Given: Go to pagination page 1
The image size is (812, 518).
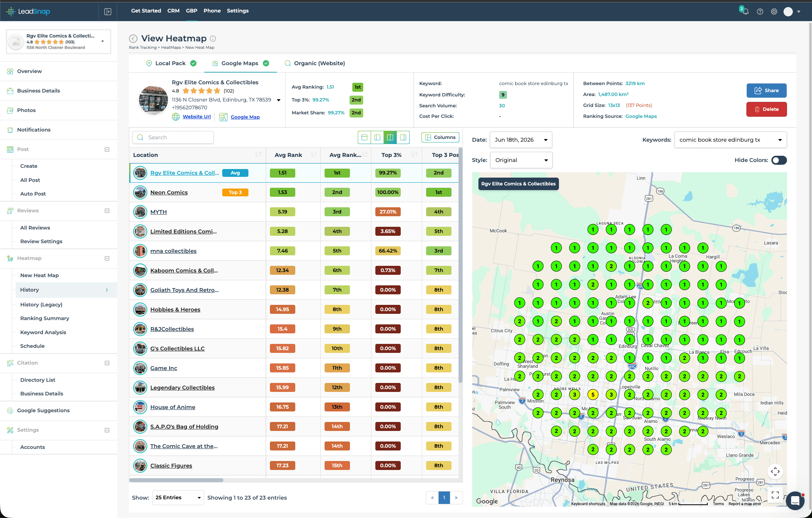Looking at the screenshot, I should coord(444,498).
